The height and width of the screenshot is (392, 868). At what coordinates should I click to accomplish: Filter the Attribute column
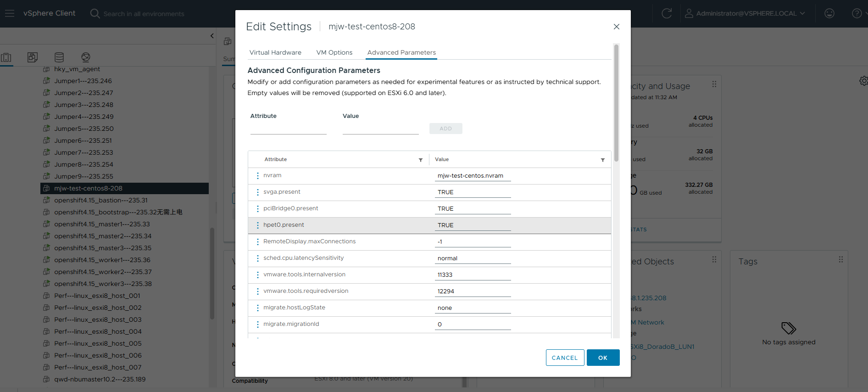click(420, 160)
